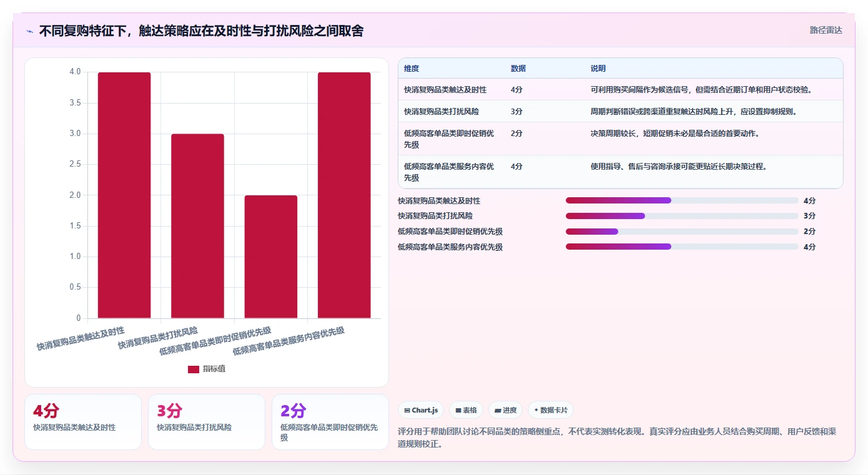Click description starting 可利用购买间隔作为候选信号
The image size is (868, 475).
[x=702, y=90]
